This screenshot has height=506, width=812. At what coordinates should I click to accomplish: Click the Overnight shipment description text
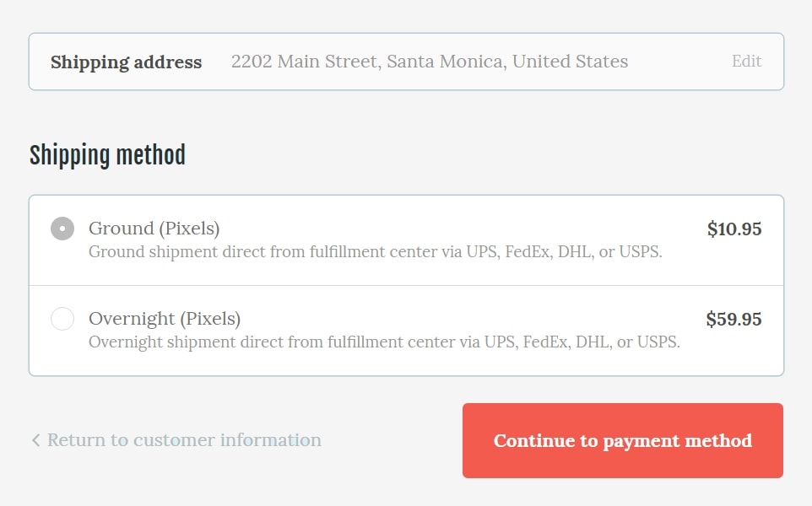[384, 342]
